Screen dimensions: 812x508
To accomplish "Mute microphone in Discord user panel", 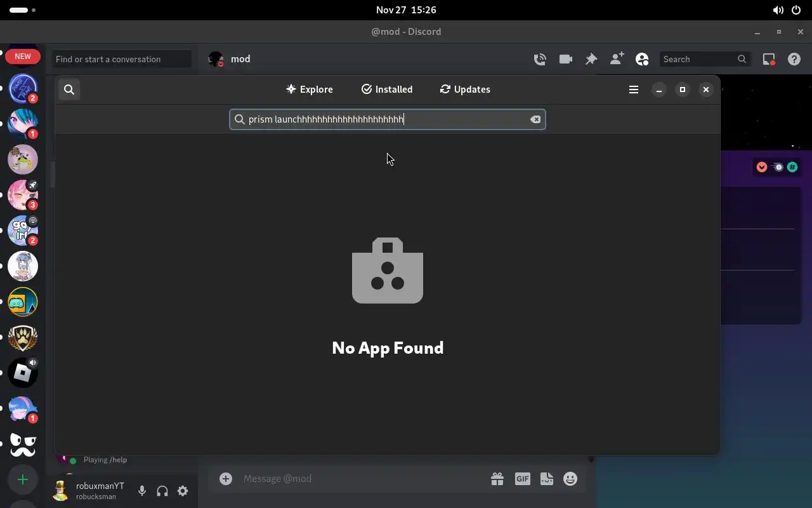I will [x=142, y=491].
